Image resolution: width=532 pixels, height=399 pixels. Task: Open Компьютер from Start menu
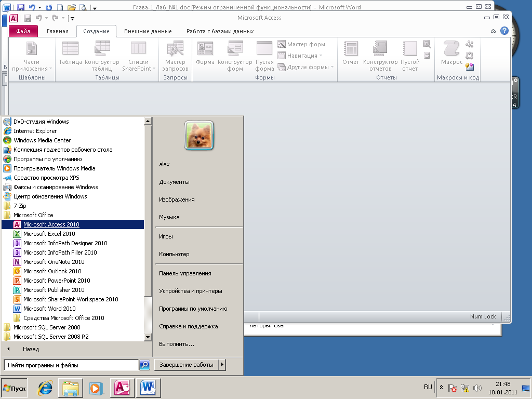point(175,254)
